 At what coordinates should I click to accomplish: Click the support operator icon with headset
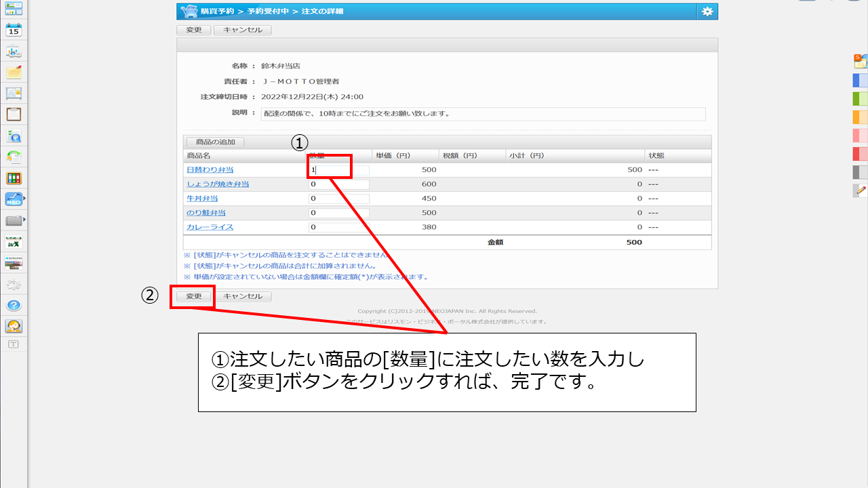14,326
